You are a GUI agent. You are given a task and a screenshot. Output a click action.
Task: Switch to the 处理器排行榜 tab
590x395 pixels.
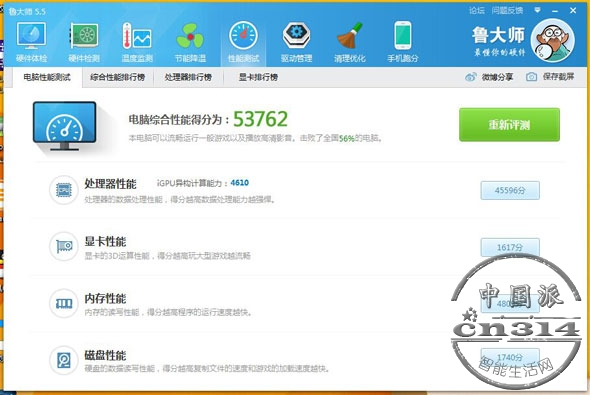pos(188,77)
